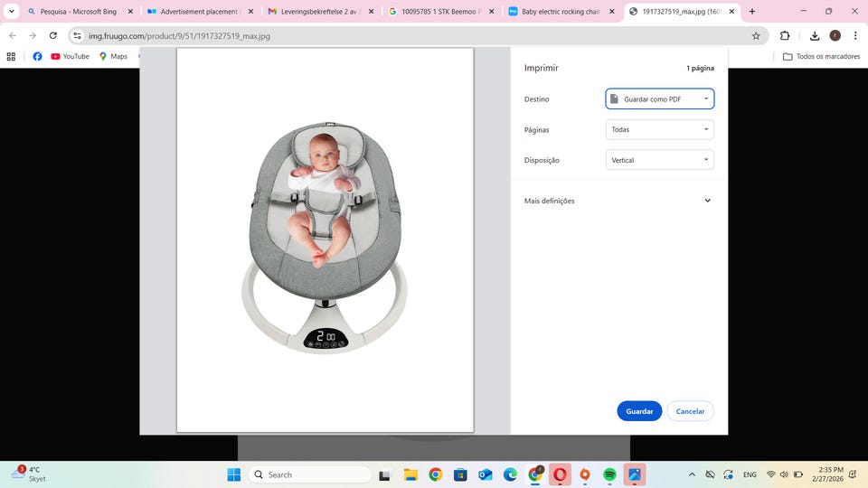The width and height of the screenshot is (868, 488).
Task: Expand Mais definições section
Action: coord(618,201)
